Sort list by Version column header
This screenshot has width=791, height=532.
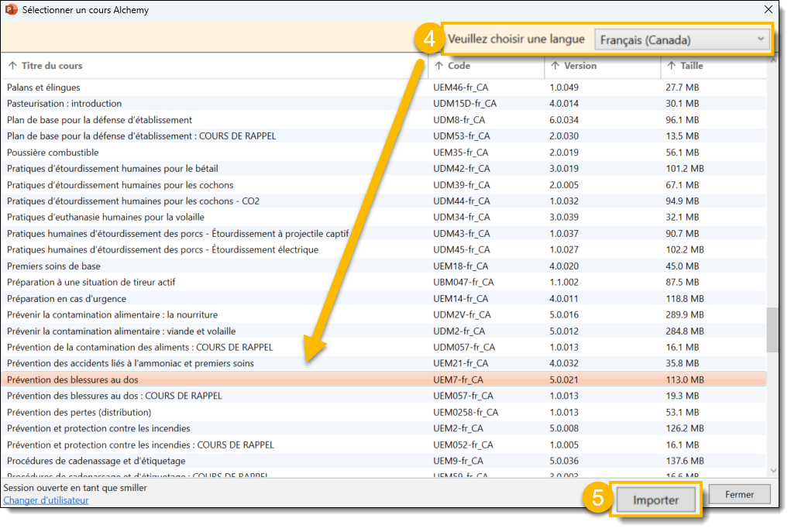(x=579, y=66)
